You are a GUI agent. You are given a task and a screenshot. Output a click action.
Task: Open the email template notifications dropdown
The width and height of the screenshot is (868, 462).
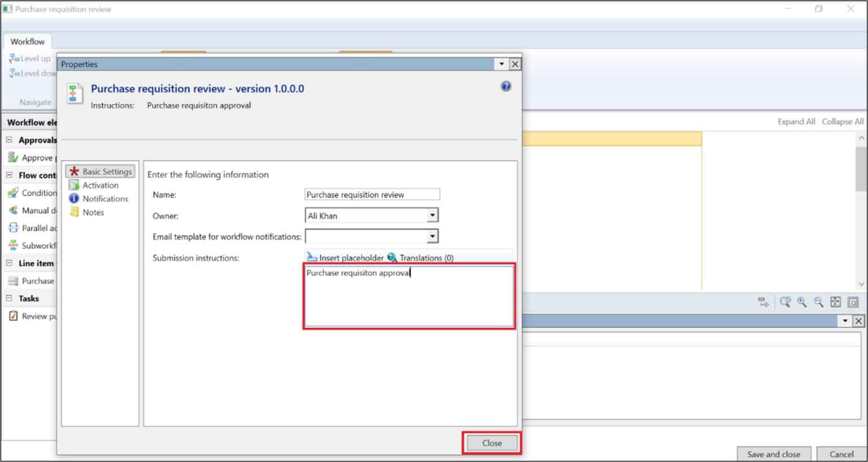[432, 236]
